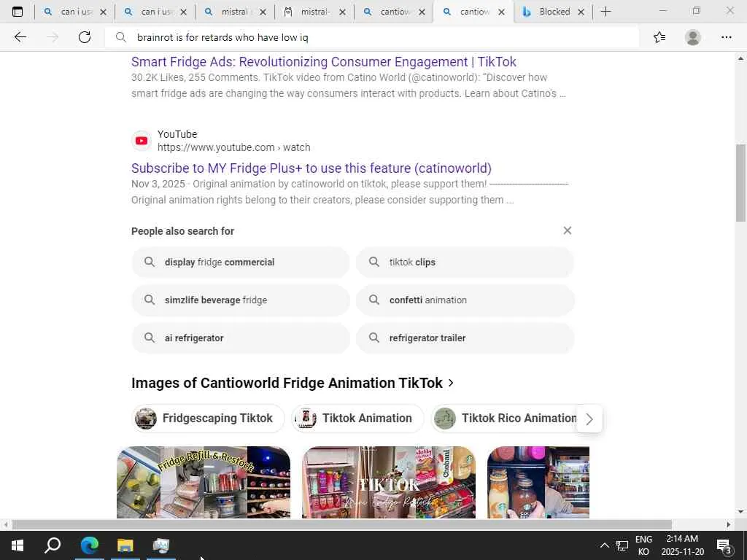Open the Smart Fridge Ads TikTok result
The width and height of the screenshot is (747, 560).
point(323,61)
